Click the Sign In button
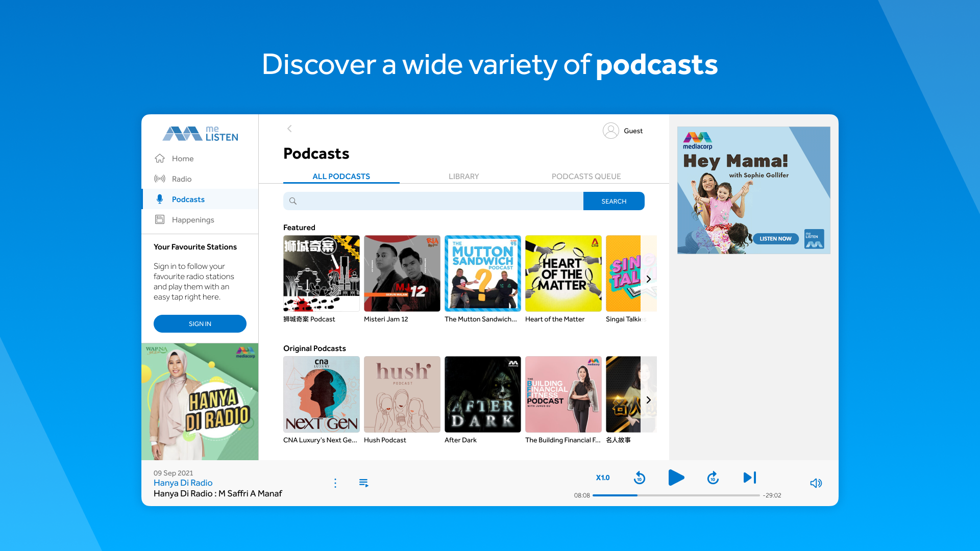980x551 pixels. click(200, 324)
